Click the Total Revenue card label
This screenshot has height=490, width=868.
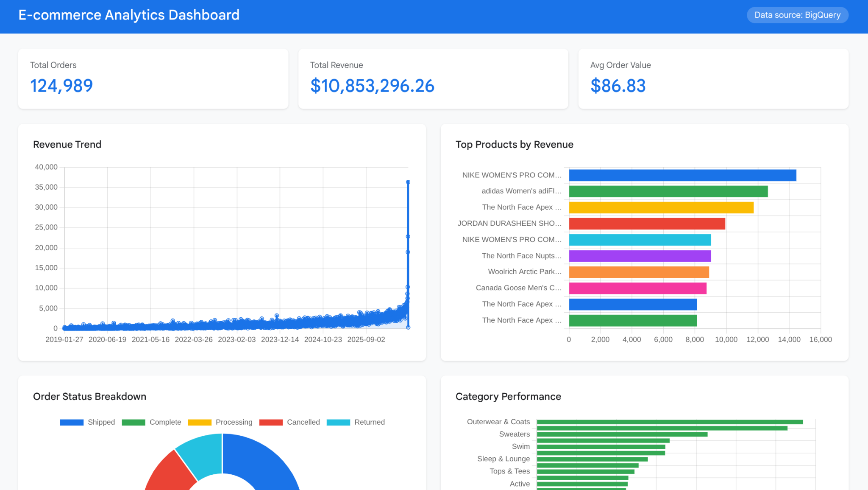(x=337, y=65)
